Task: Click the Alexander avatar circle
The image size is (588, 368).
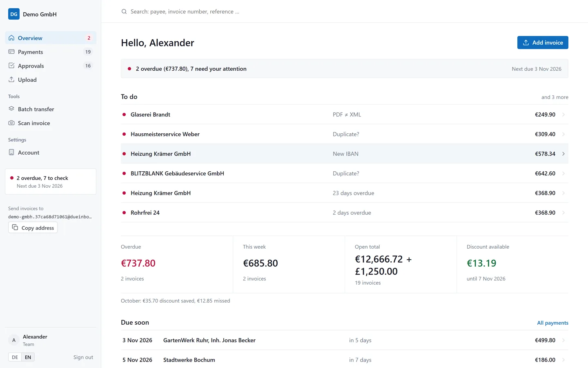Action: pos(14,340)
